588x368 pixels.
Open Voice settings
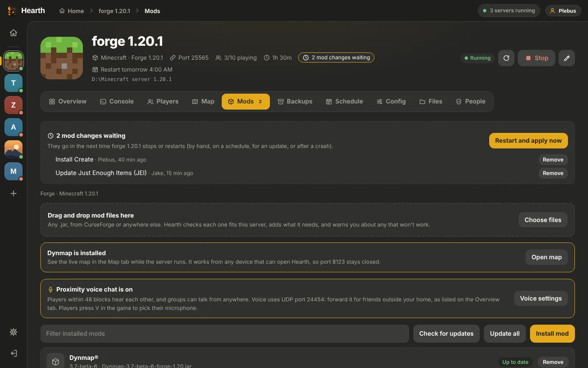[541, 298]
